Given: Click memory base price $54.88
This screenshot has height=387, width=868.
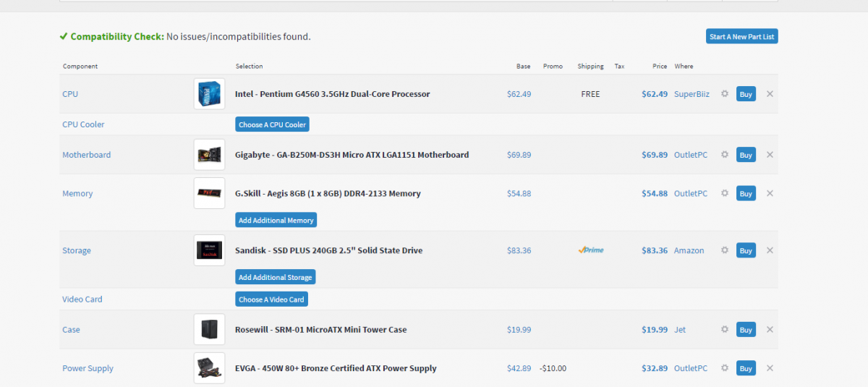Looking at the screenshot, I should 519,193.
